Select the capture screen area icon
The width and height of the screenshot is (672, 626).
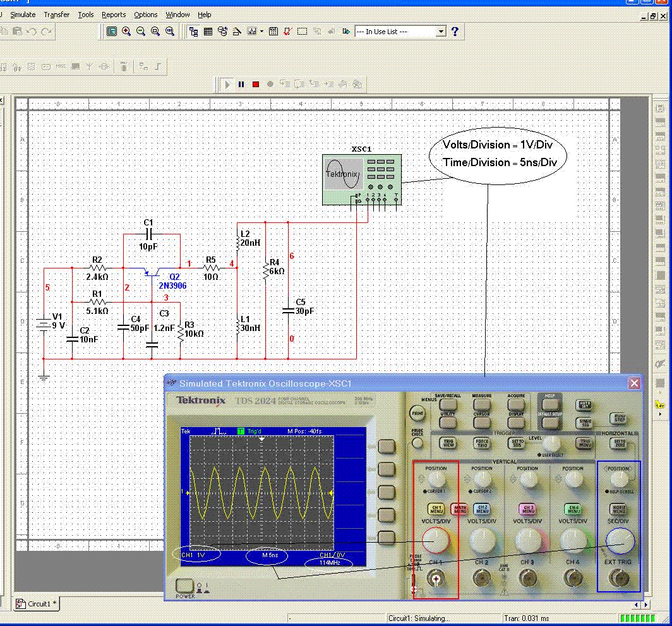pyautogui.click(x=302, y=32)
